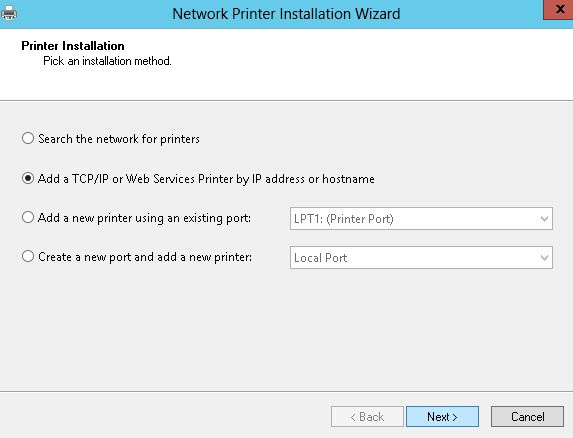Go to the Next wizard step
The height and width of the screenshot is (438, 573).
(442, 416)
